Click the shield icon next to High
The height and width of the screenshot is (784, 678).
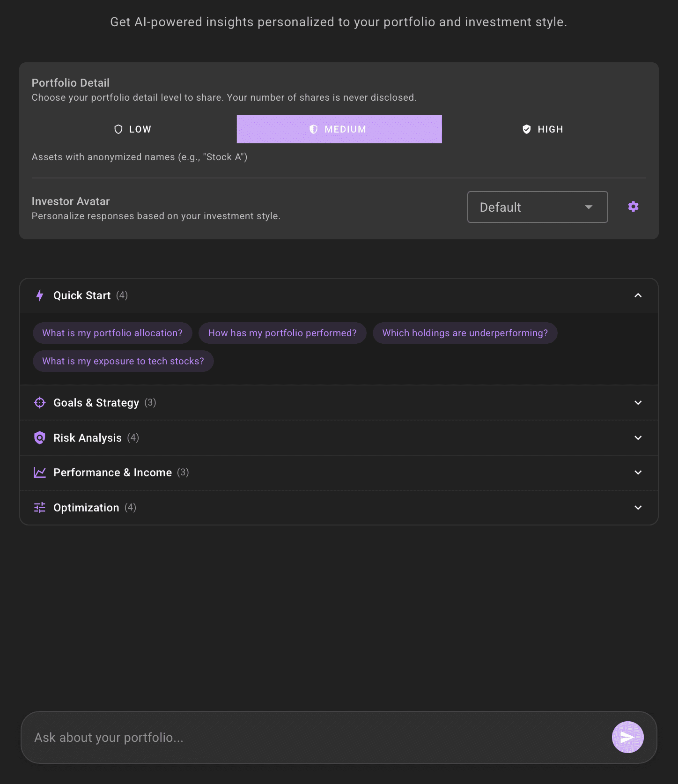(527, 129)
